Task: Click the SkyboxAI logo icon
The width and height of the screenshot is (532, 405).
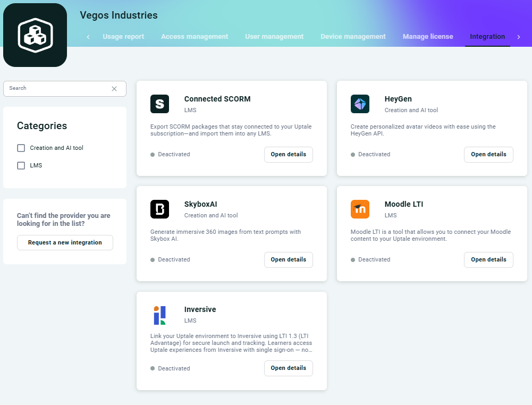Action: [159, 209]
